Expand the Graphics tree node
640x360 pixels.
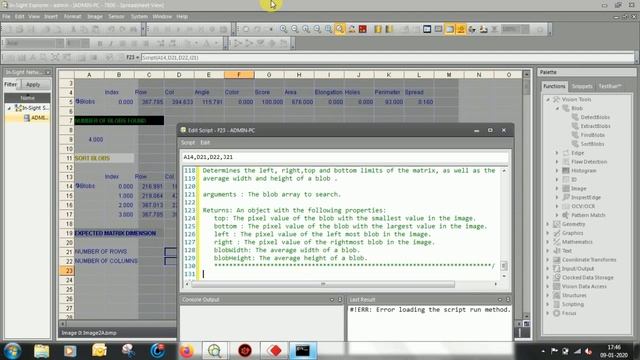click(x=548, y=233)
